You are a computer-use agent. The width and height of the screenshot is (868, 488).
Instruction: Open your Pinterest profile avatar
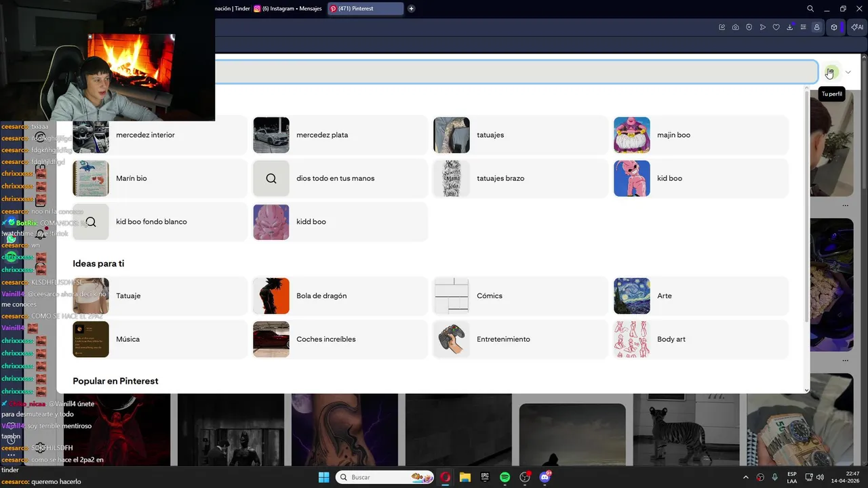[x=831, y=72]
